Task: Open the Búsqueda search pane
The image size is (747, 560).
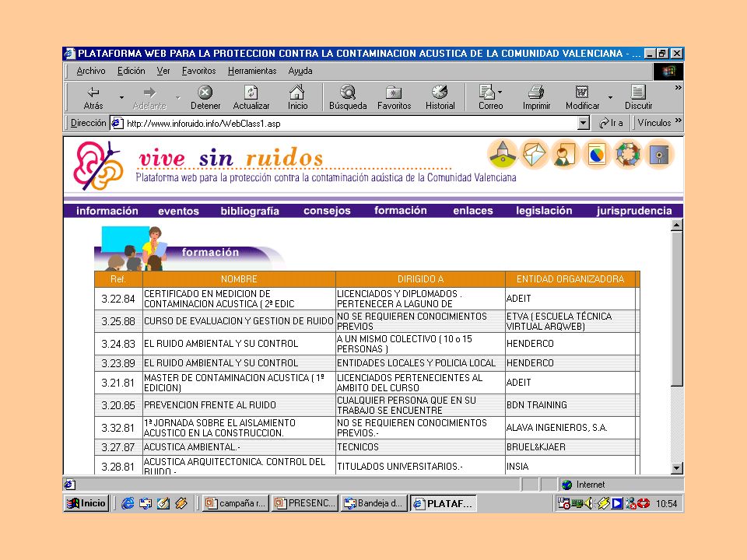Action: coord(348,98)
